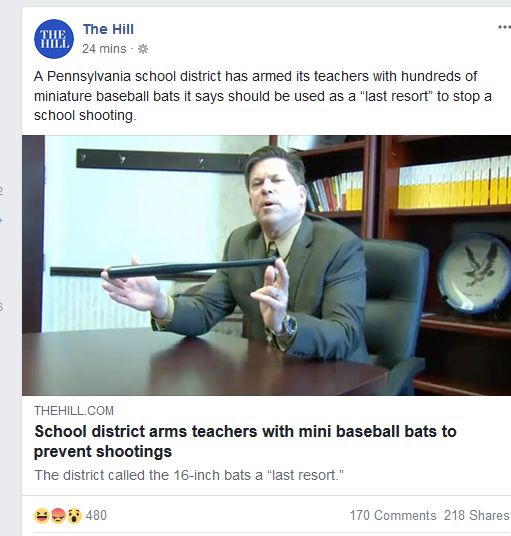The image size is (511, 536).
Task: Open article image of man holding bat
Action: click(x=267, y=265)
